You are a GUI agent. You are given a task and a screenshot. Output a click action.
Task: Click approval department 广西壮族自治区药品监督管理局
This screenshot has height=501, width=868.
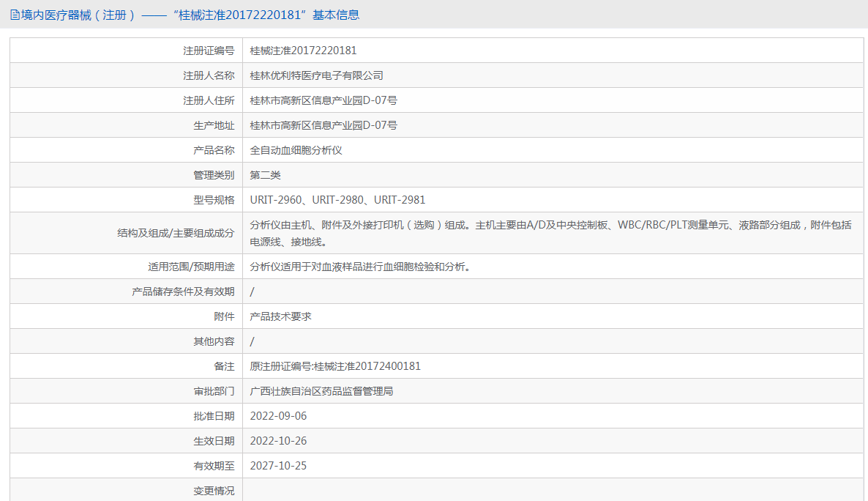(321, 391)
